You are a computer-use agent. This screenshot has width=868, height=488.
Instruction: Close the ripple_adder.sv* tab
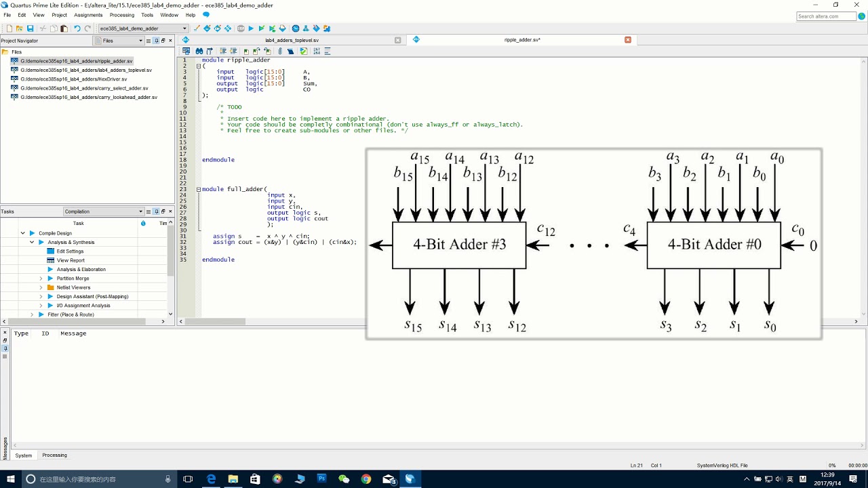coord(628,40)
